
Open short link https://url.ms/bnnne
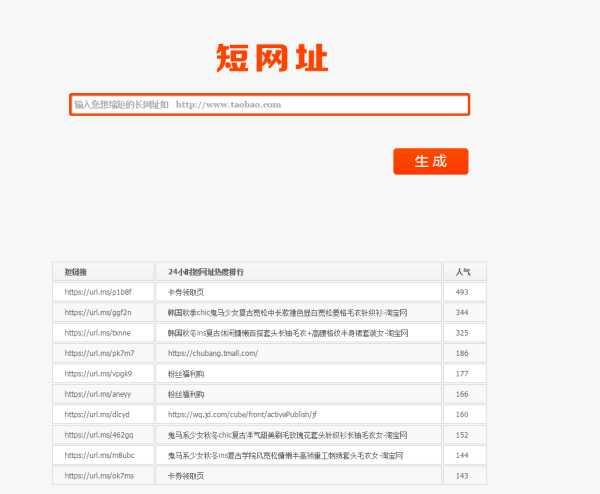tap(98, 333)
